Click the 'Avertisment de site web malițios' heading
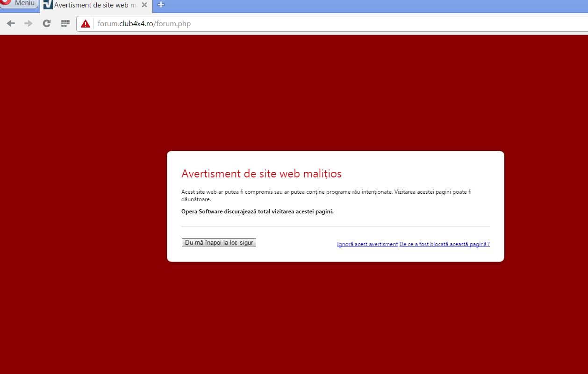Screen dimensions: 588x374 tap(261, 174)
